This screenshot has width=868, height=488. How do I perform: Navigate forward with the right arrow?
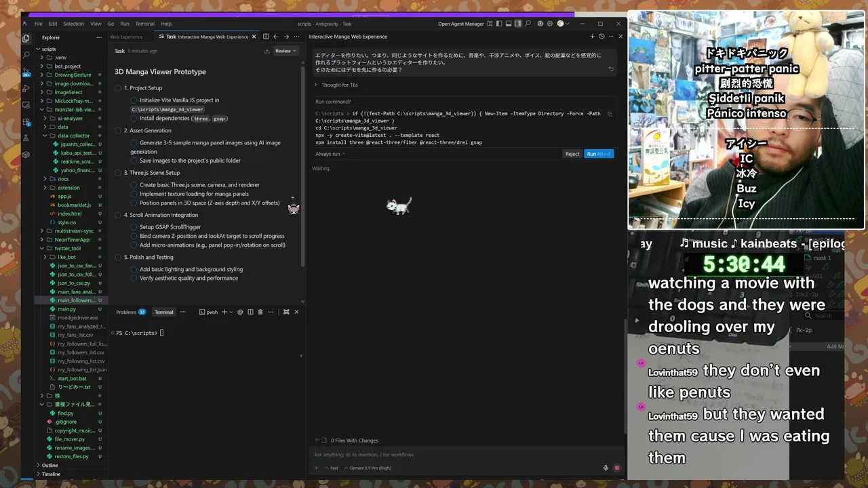[286, 37]
